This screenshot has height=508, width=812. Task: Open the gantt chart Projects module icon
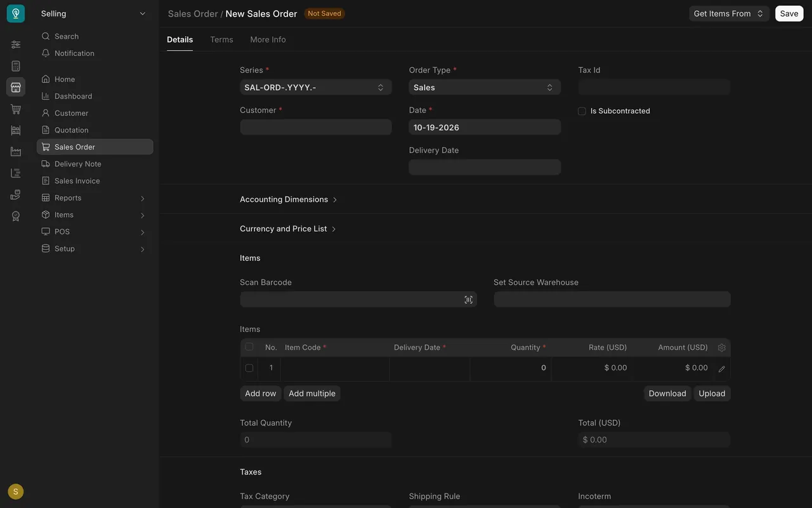coord(16,173)
